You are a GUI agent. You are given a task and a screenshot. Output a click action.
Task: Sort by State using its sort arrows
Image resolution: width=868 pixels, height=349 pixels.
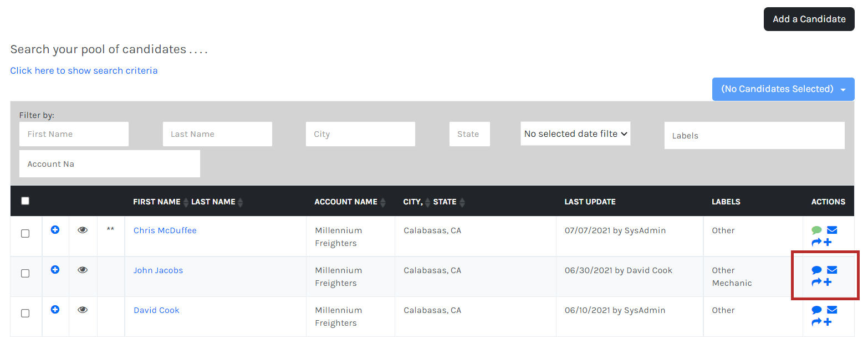(462, 202)
